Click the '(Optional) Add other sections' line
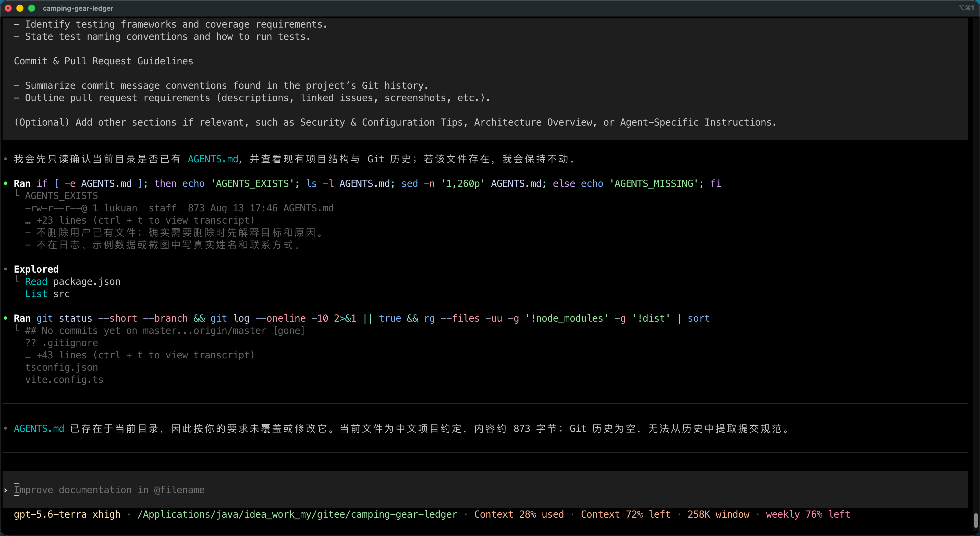The width and height of the screenshot is (980, 536). pyautogui.click(x=395, y=122)
